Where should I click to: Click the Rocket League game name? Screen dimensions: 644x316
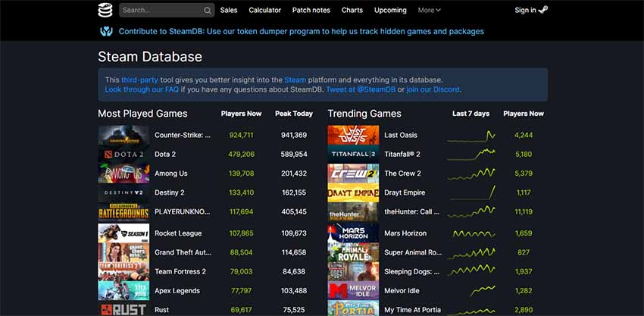pos(178,233)
